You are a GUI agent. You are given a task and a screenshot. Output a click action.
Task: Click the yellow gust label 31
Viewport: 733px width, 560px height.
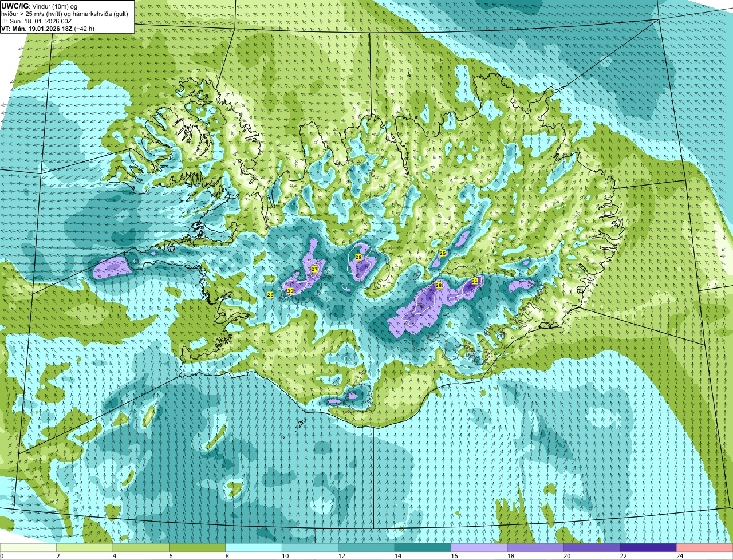(475, 281)
